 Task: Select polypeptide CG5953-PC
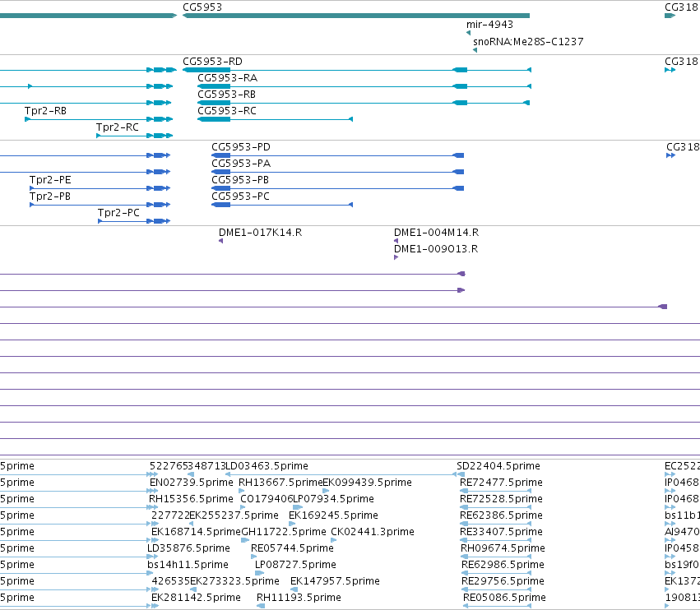(x=241, y=196)
